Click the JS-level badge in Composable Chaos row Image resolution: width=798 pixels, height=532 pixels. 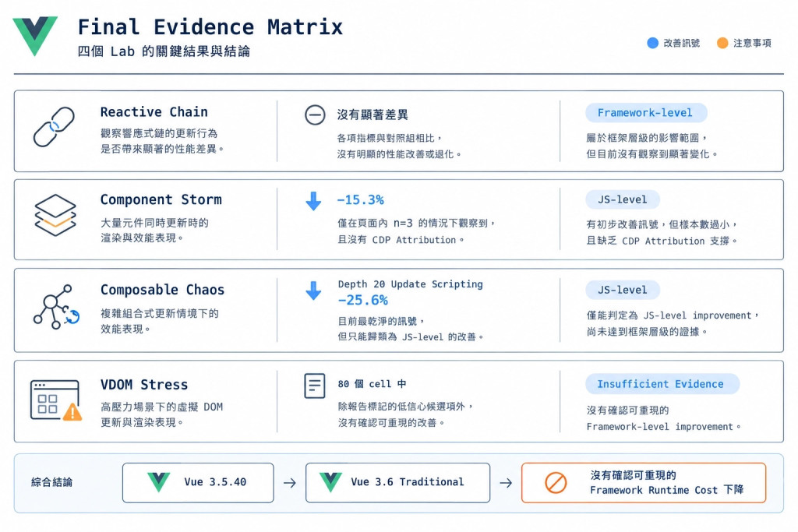(623, 290)
